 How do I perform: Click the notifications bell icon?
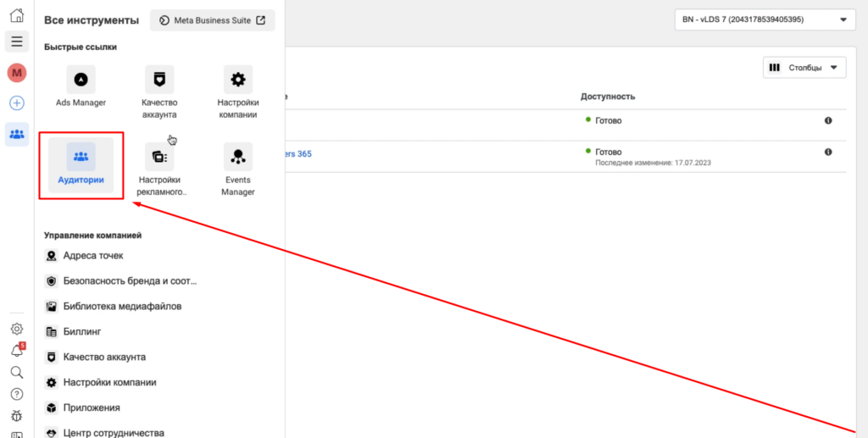click(16, 350)
